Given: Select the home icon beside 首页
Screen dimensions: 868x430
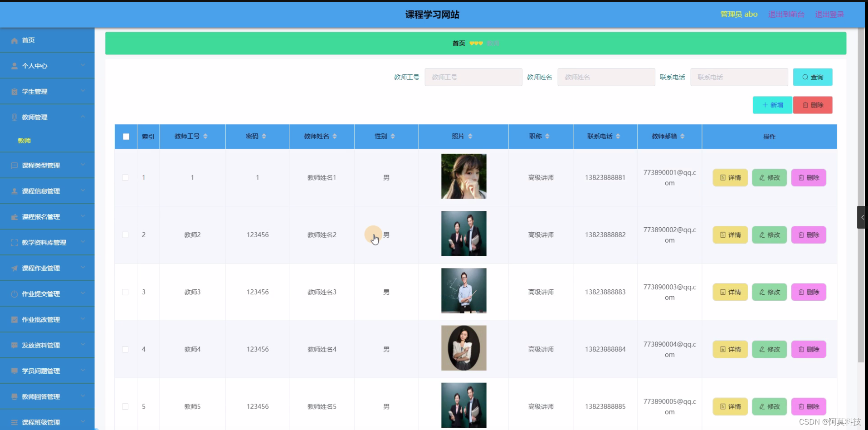Looking at the screenshot, I should (14, 40).
